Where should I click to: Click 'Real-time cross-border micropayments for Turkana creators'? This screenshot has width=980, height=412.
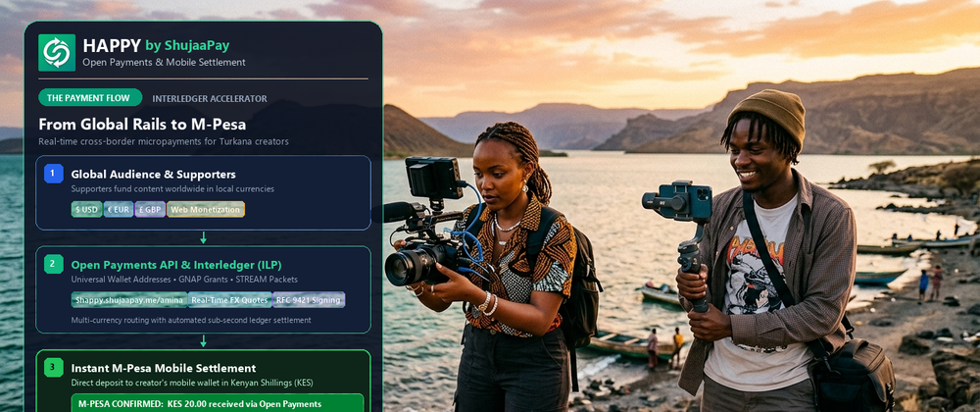pyautogui.click(x=164, y=142)
